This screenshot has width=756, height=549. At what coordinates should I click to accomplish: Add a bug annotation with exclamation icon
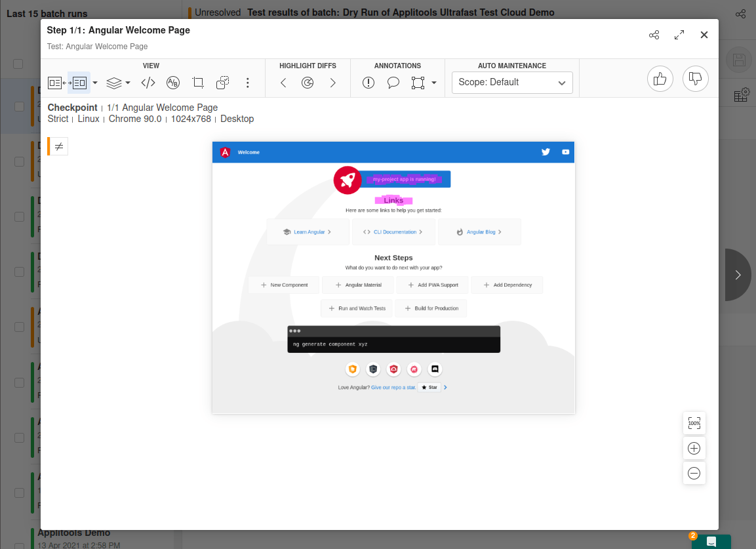[x=368, y=83]
